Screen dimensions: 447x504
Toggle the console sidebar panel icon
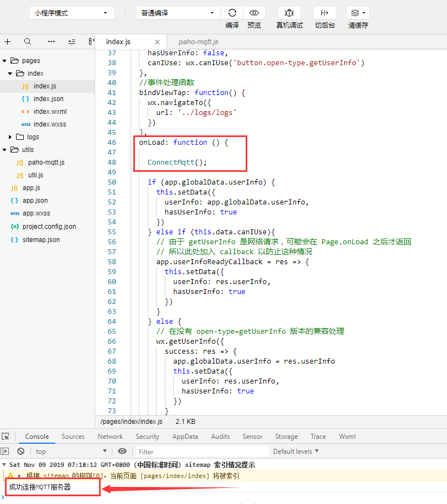(x=5, y=452)
